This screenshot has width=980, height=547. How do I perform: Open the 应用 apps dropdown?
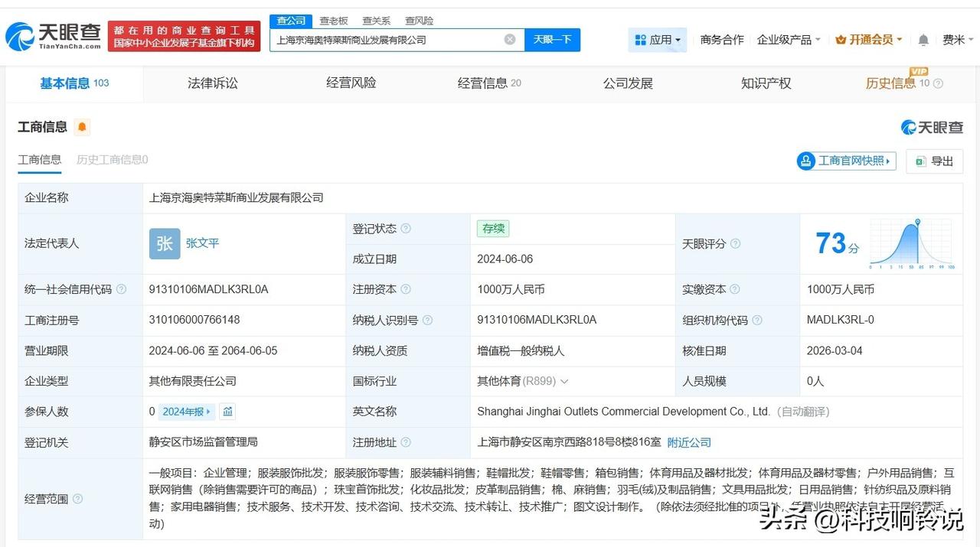[x=658, y=40]
